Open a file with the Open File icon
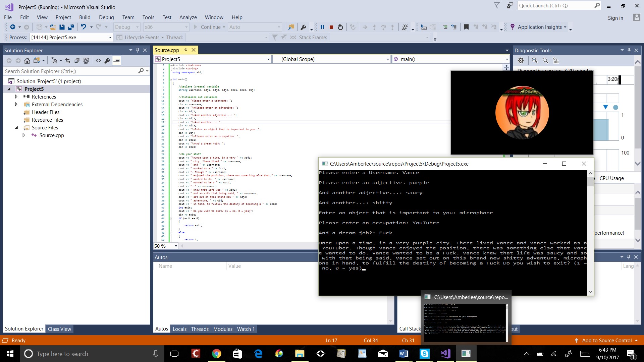 pyautogui.click(x=53, y=27)
